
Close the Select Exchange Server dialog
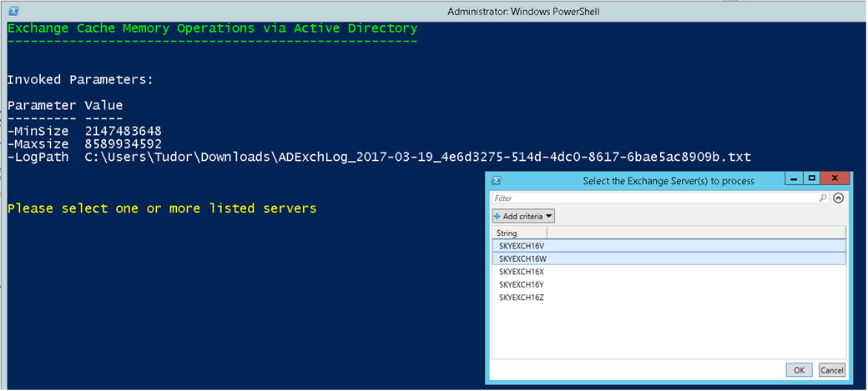coord(835,178)
